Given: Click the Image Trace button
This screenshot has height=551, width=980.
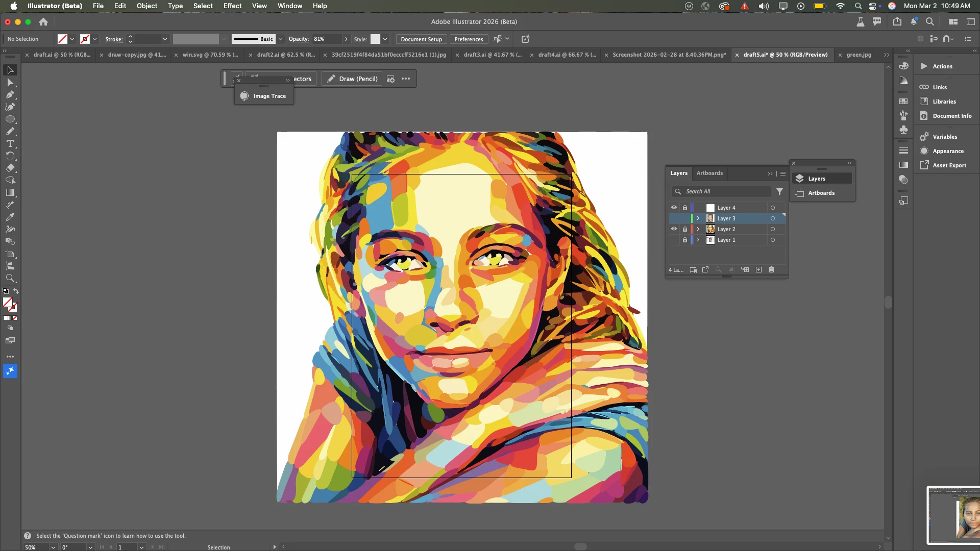Looking at the screenshot, I should click(264, 96).
